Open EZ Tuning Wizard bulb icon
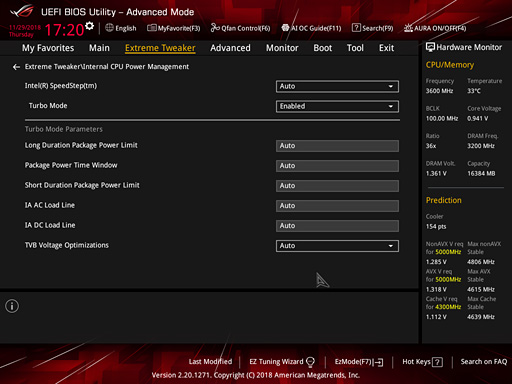 [x=310, y=362]
